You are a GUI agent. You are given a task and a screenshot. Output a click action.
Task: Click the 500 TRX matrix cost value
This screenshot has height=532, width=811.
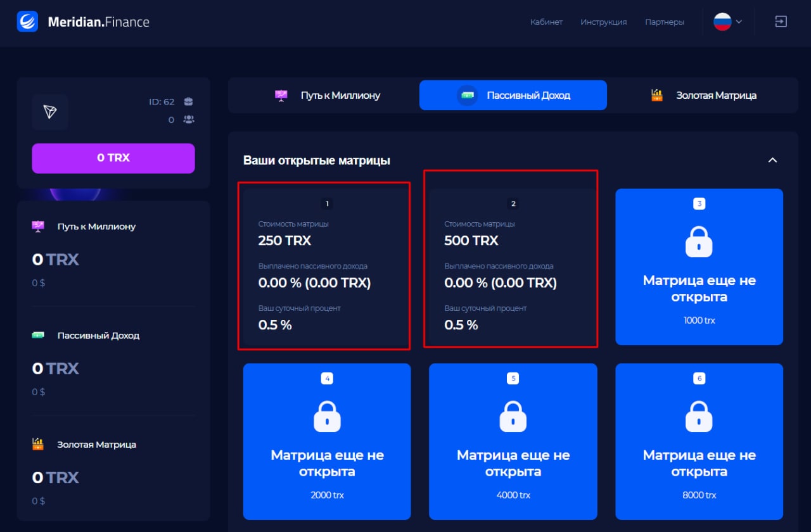[471, 241]
